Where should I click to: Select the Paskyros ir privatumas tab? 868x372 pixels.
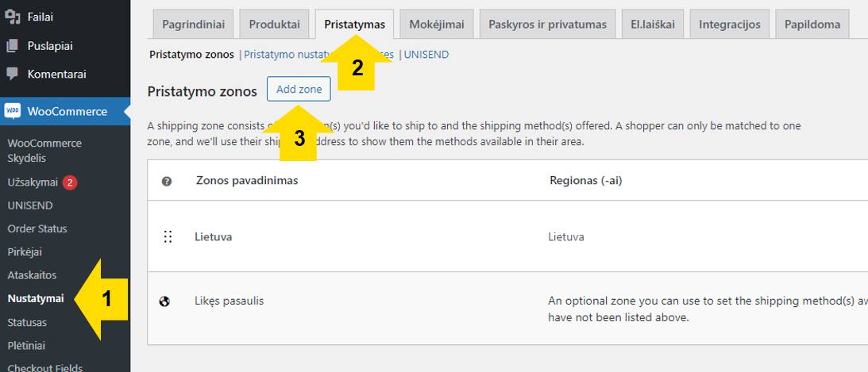pos(547,25)
